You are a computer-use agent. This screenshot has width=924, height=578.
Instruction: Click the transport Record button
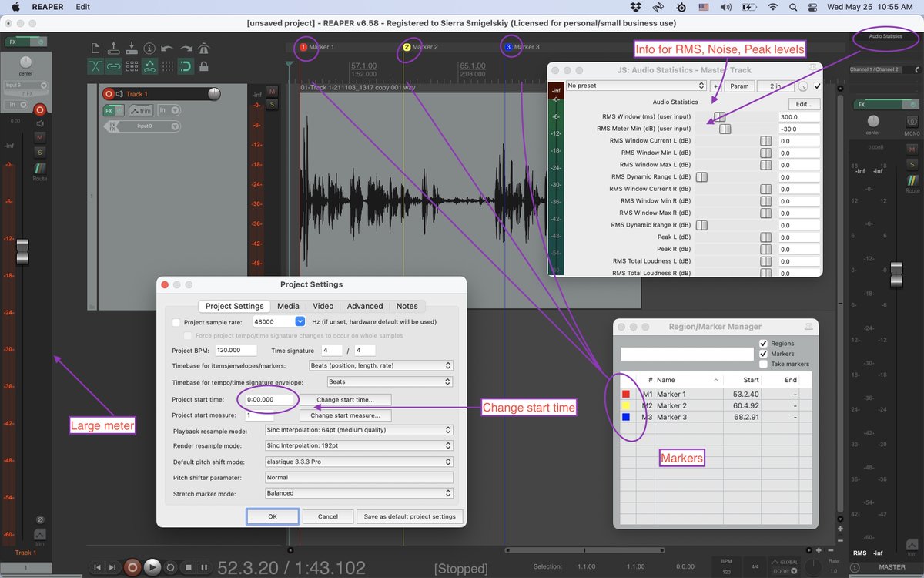point(132,567)
